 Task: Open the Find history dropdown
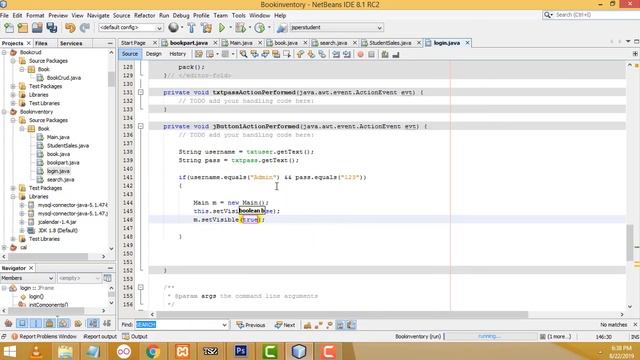(x=224, y=325)
